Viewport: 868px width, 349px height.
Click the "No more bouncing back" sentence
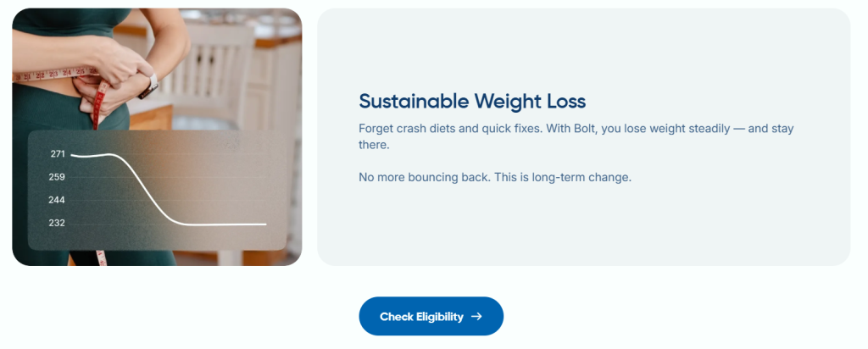[495, 178]
